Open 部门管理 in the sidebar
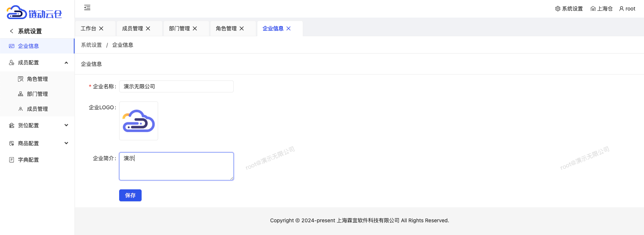This screenshot has height=235, width=644. click(x=37, y=94)
